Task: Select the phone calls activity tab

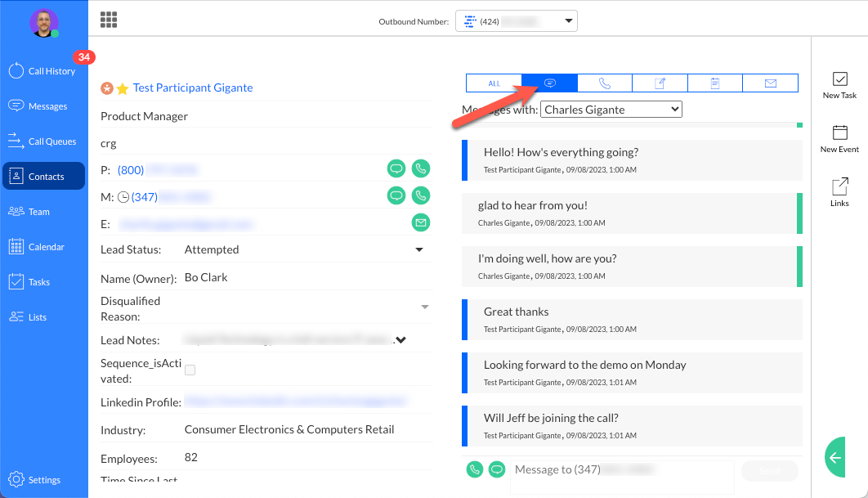Action: click(x=605, y=83)
